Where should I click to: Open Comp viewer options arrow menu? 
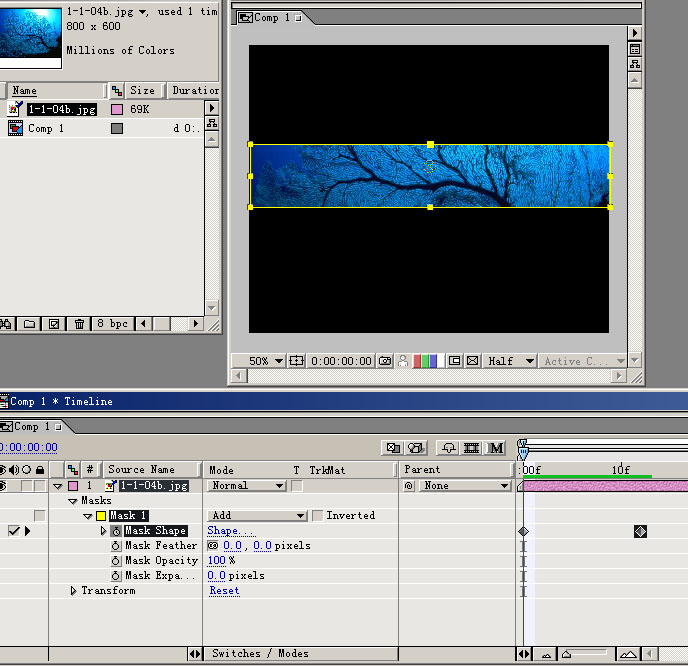[x=634, y=33]
